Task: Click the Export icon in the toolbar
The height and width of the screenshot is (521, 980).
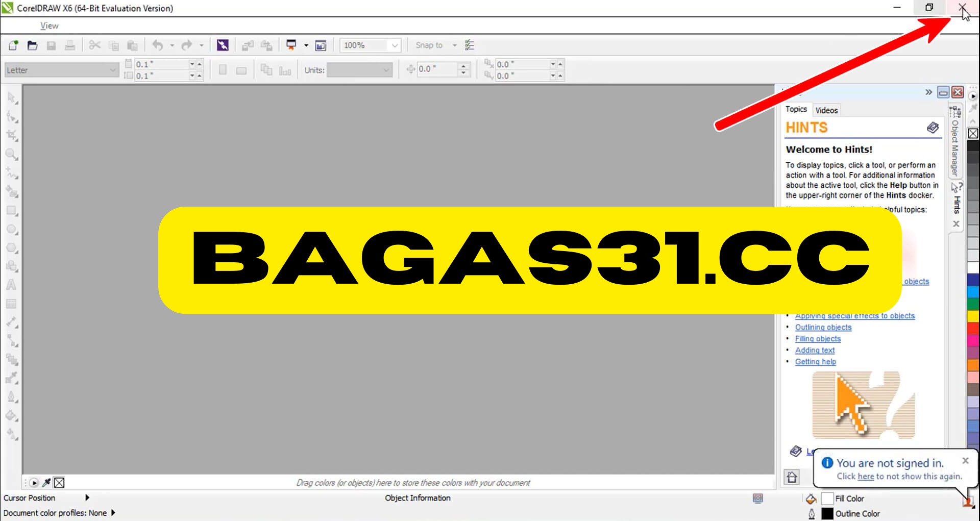Action: pyautogui.click(x=266, y=45)
